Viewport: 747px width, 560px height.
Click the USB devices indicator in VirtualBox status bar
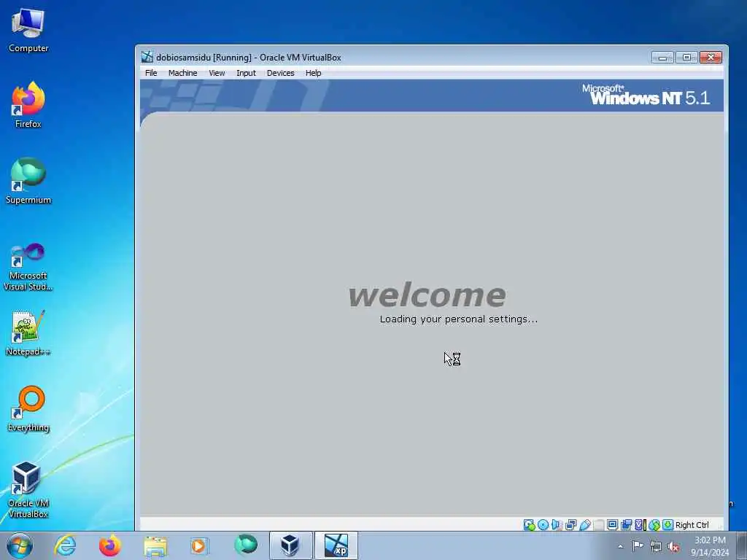point(585,525)
